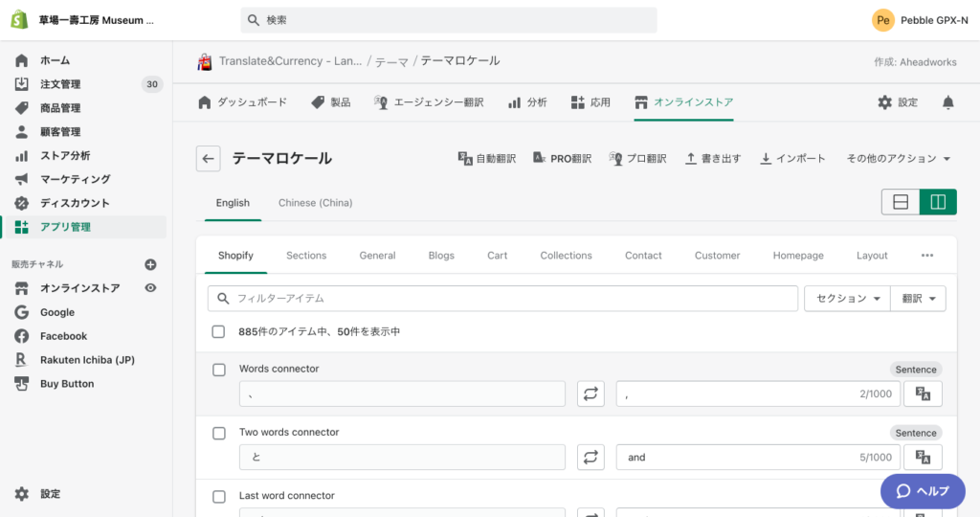Switch to stacked row layout view
Viewport: 980px width, 517px height.
(901, 202)
